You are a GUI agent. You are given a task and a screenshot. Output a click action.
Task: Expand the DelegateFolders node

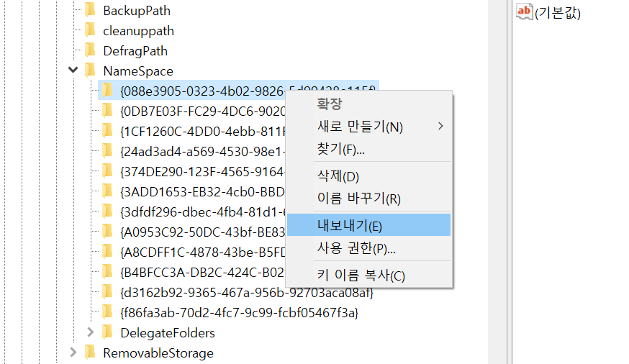(91, 332)
